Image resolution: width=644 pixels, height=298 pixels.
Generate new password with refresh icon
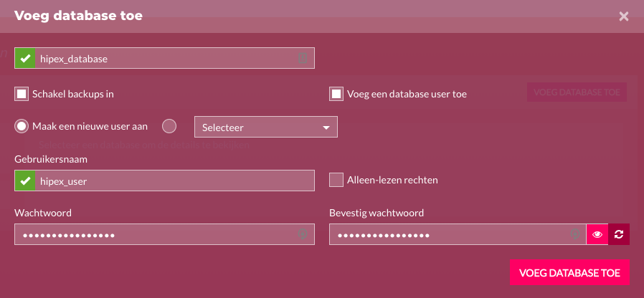coord(619,234)
